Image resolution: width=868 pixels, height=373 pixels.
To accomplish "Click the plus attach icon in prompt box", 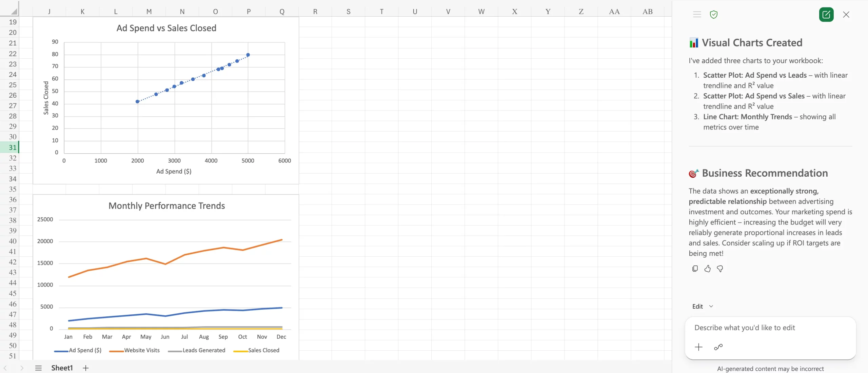I will pos(698,347).
